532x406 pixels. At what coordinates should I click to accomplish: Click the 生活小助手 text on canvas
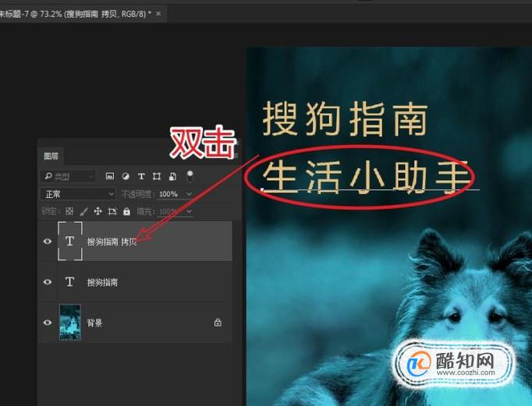click(367, 177)
